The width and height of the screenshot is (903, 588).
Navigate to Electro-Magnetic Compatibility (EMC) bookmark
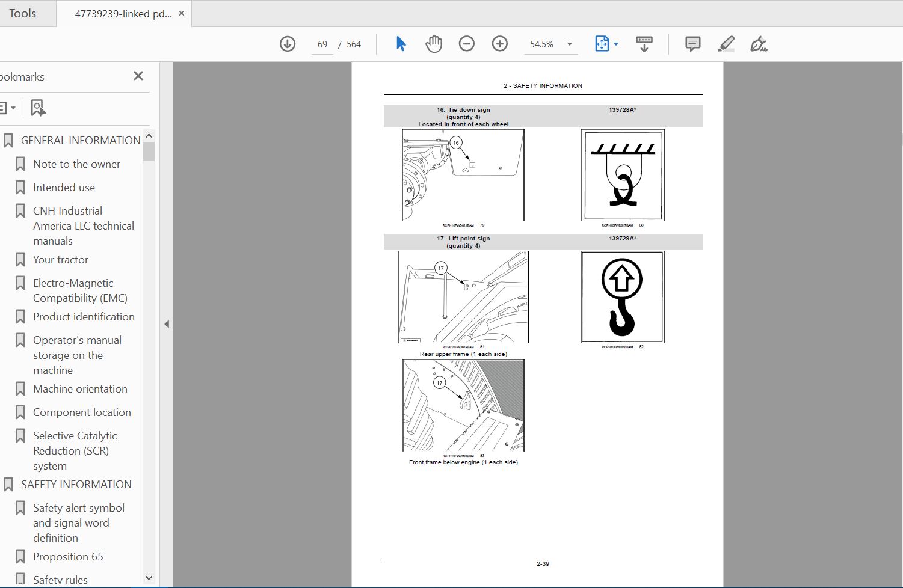click(x=80, y=290)
